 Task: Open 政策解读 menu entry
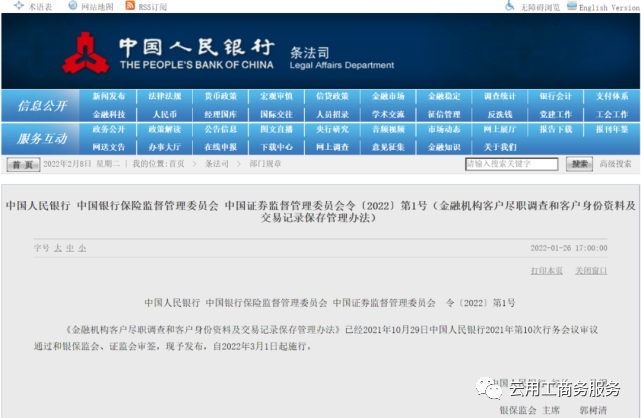[165, 130]
